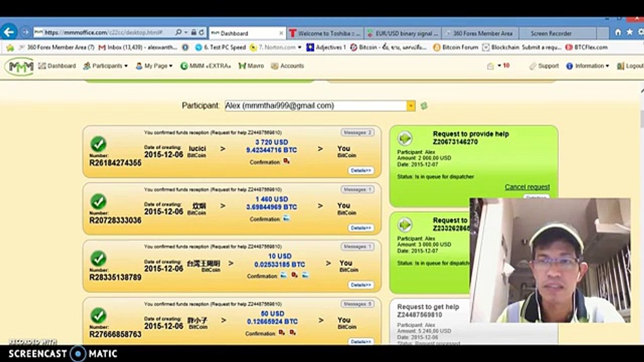This screenshot has width=644, height=362.
Task: Click the green checkmark for order R26184274355
Action: coord(99,144)
